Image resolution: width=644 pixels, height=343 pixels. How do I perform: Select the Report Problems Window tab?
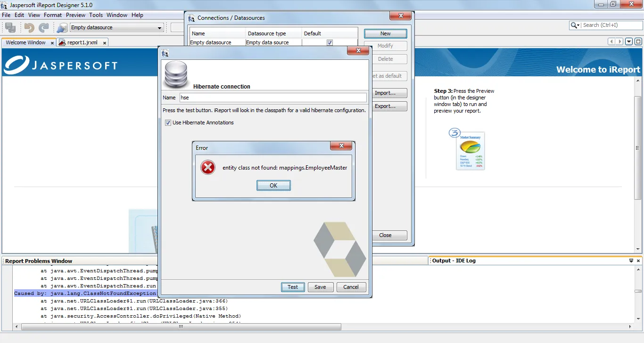coord(39,261)
